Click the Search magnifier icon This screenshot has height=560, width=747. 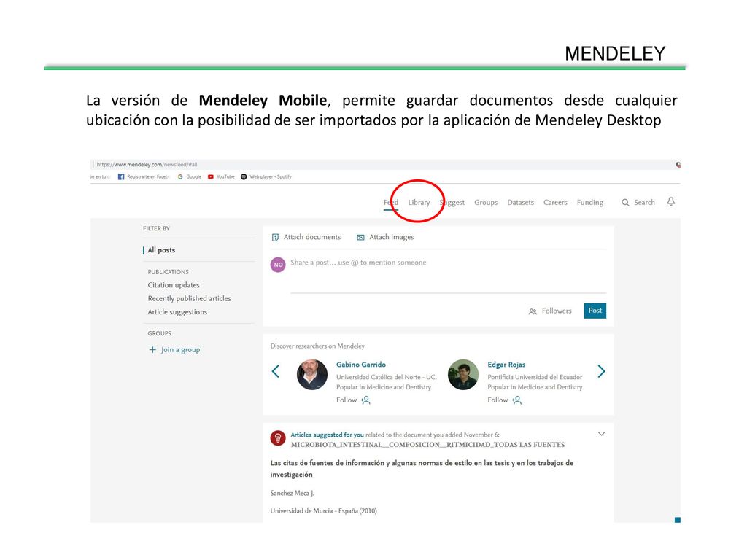pyautogui.click(x=625, y=203)
